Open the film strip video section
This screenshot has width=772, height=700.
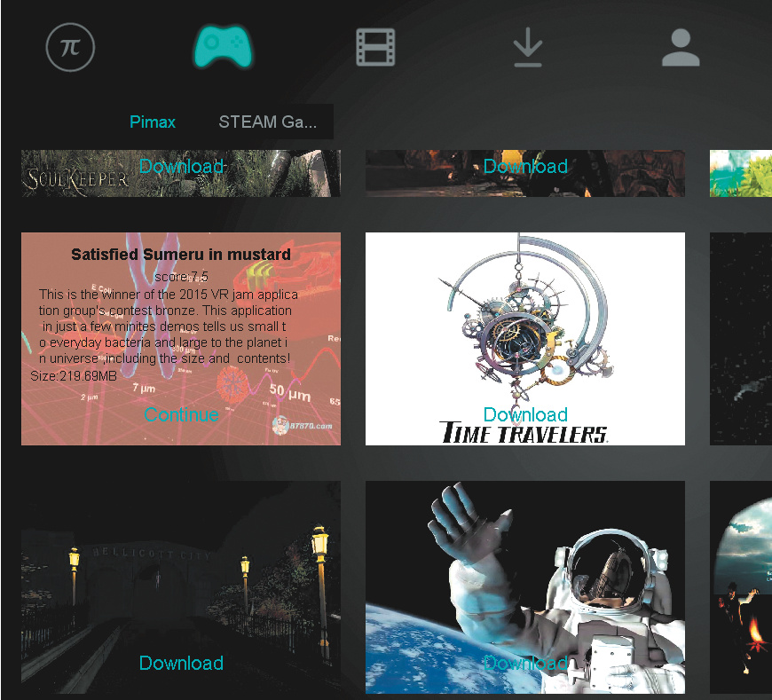pyautogui.click(x=375, y=47)
